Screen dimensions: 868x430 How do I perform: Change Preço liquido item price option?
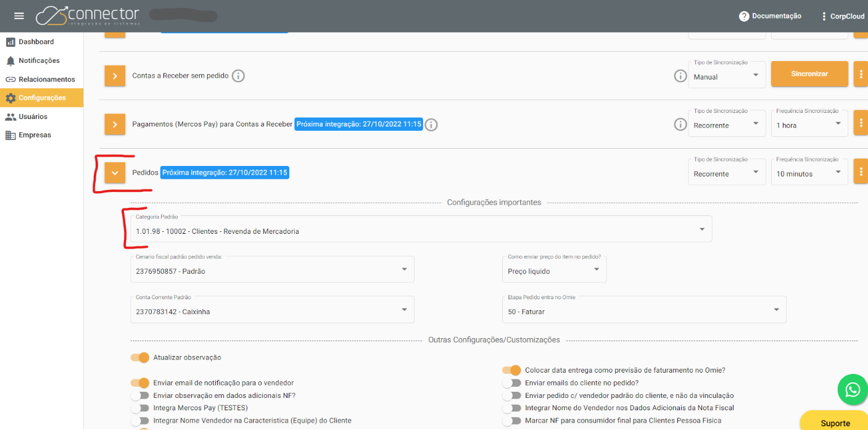click(x=555, y=269)
